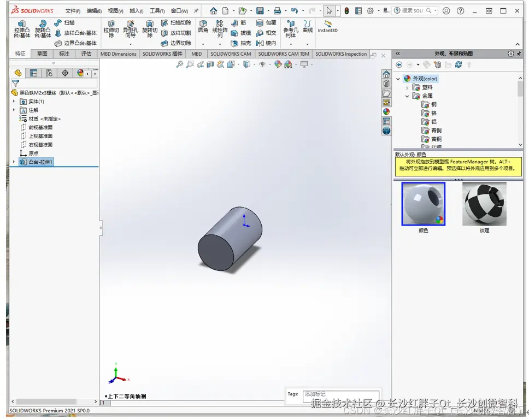Click the 添加标记 Tags input field
The image size is (529, 420).
pos(340,396)
